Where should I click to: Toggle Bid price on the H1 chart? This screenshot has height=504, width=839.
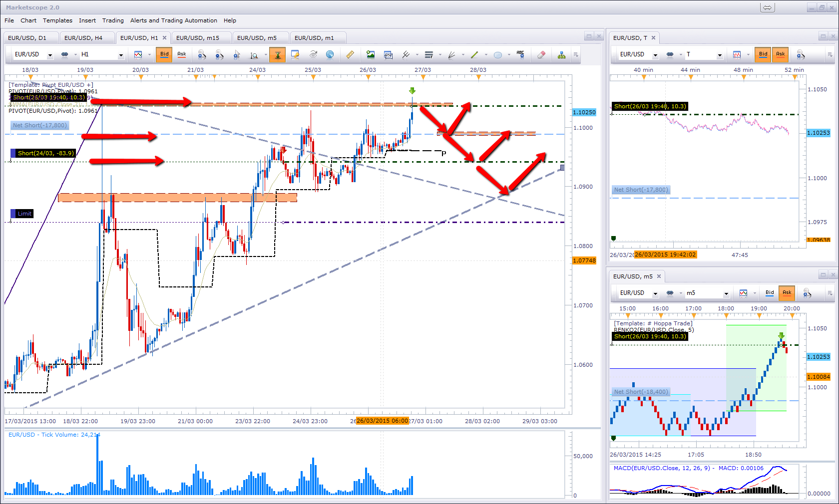coord(164,54)
